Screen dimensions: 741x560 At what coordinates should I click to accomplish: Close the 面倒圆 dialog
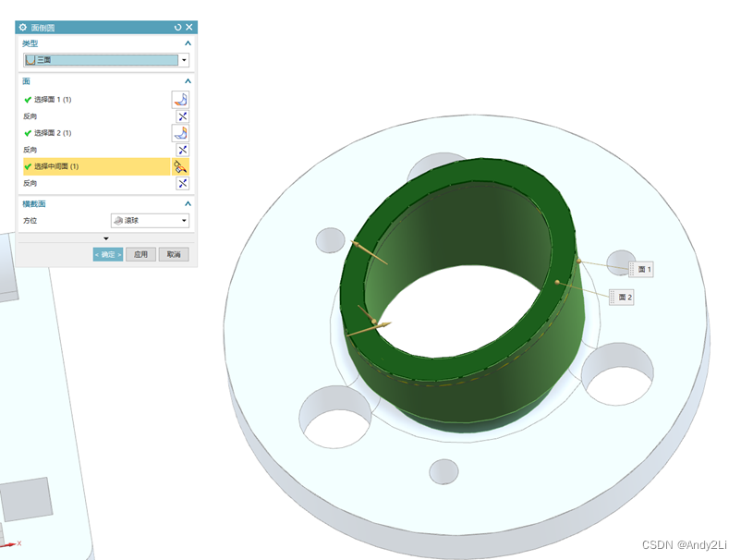(189, 28)
